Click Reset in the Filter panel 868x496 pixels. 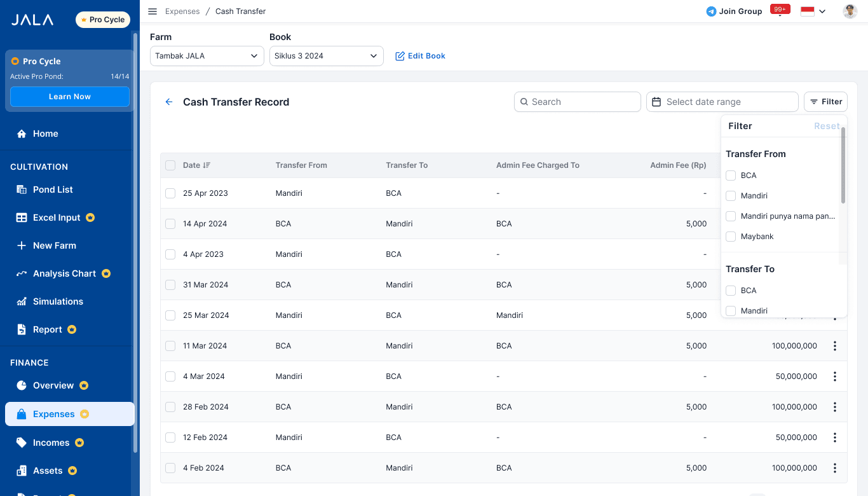coord(827,126)
